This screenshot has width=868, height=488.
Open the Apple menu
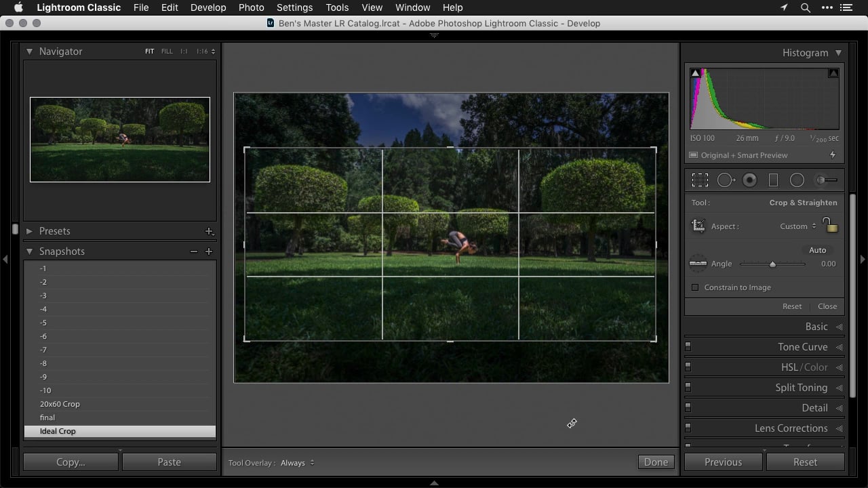click(x=18, y=7)
